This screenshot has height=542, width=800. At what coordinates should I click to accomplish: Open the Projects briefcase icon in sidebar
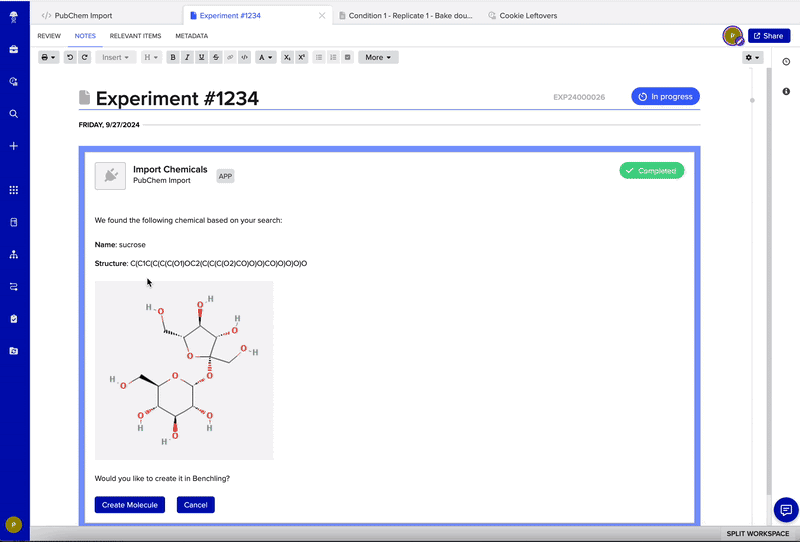pos(14,50)
